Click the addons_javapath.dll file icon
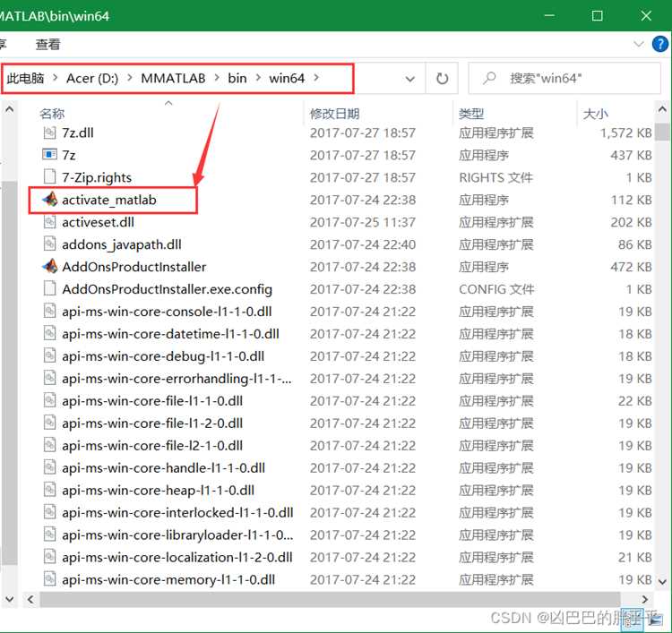This screenshot has width=672, height=633. [49, 244]
